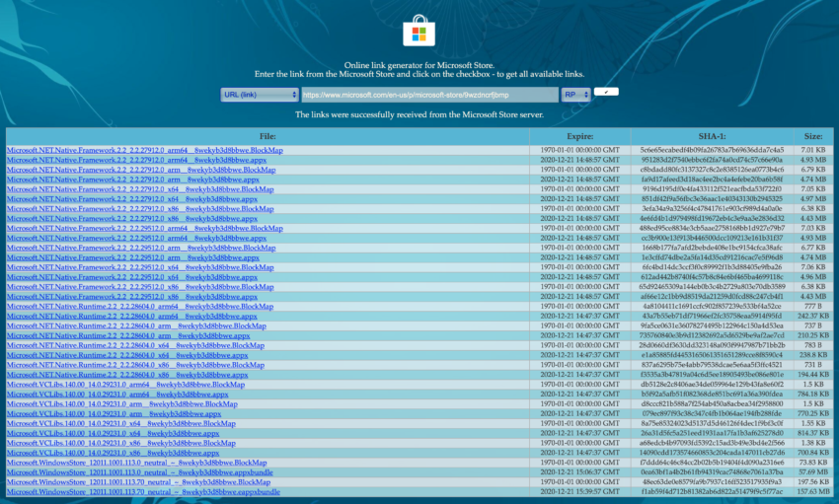Click the 2020-12-21 15:06:37 GMT expire cell

tap(580, 471)
